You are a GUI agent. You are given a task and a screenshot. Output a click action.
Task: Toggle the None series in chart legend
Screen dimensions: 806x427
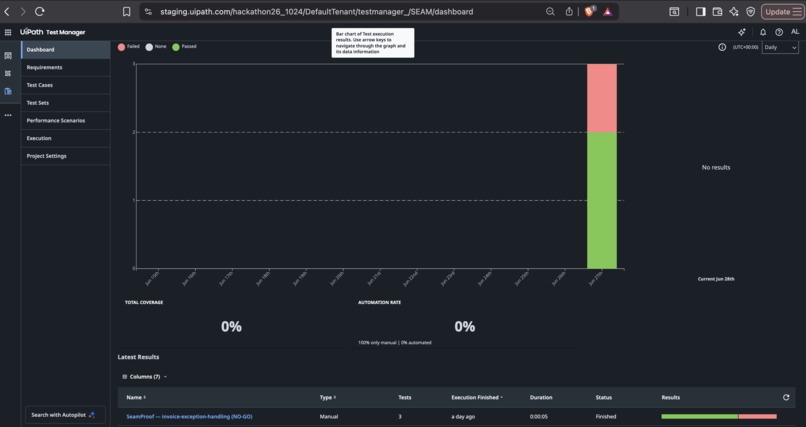tap(156, 46)
